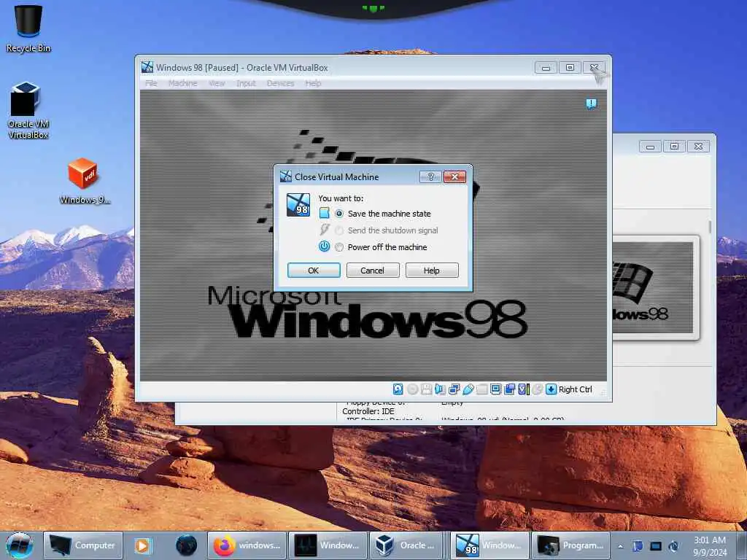Click the network adapters status icon
This screenshot has height=560, width=747.
(x=454, y=389)
